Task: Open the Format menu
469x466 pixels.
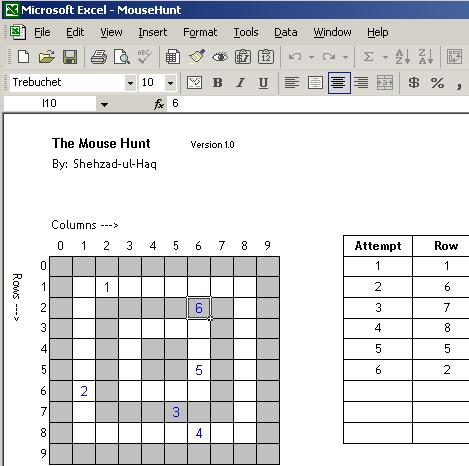Action: 200,32
